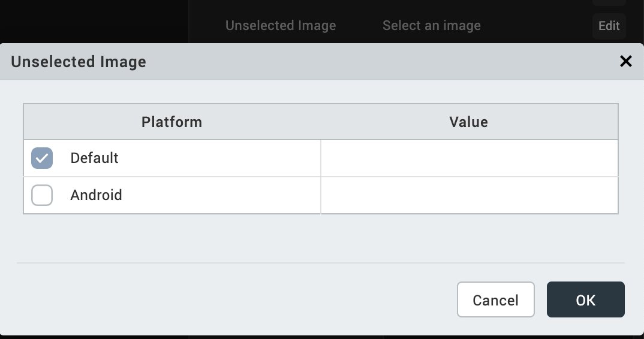Uncheck the Default platform checkbox
The image size is (644, 339).
click(x=42, y=158)
